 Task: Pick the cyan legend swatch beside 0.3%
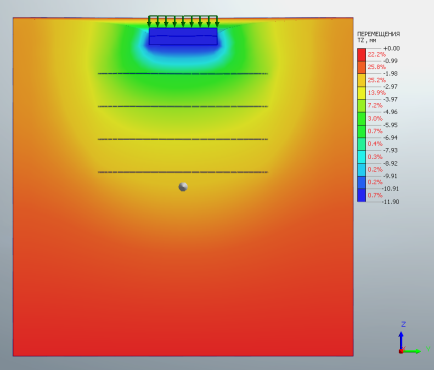coord(361,157)
